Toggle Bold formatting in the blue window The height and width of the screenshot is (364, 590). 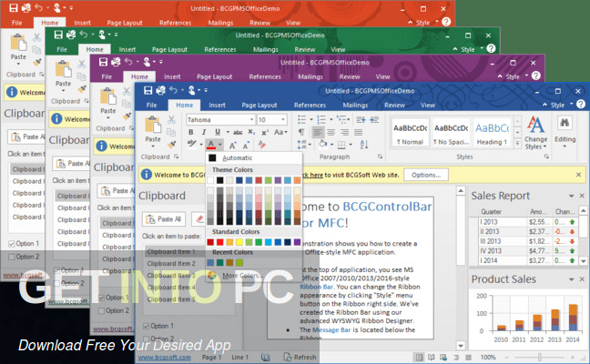click(191, 132)
